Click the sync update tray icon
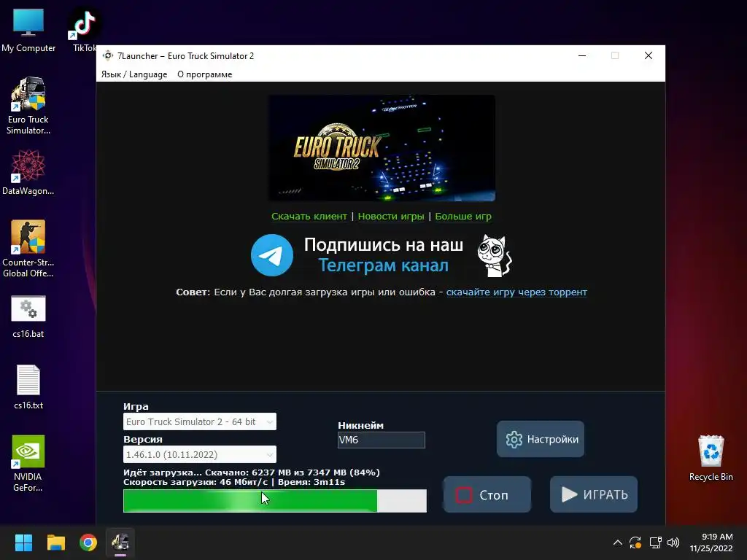This screenshot has height=560, width=747. [x=635, y=542]
